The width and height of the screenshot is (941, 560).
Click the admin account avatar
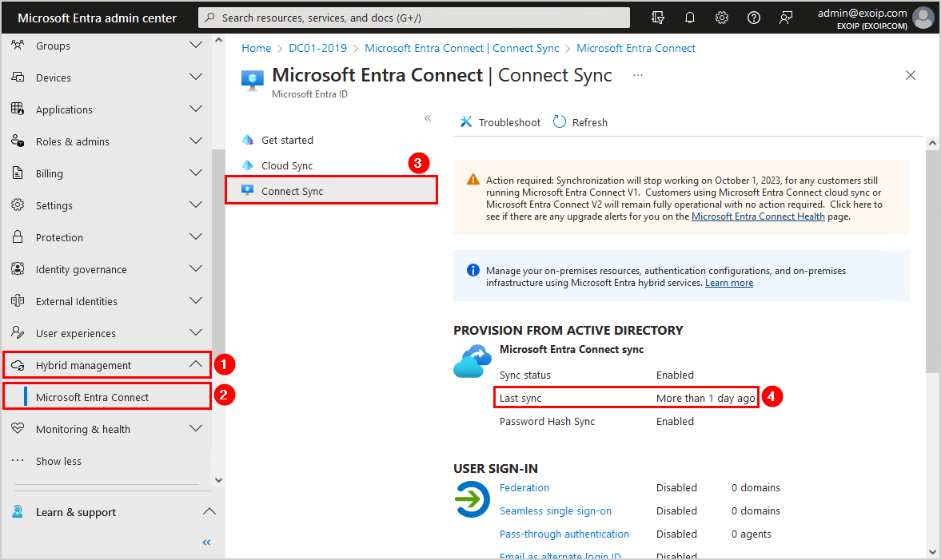(923, 18)
